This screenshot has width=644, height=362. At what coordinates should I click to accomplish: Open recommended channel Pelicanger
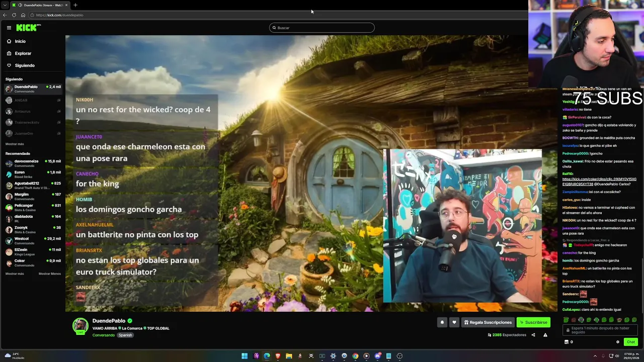(33, 207)
